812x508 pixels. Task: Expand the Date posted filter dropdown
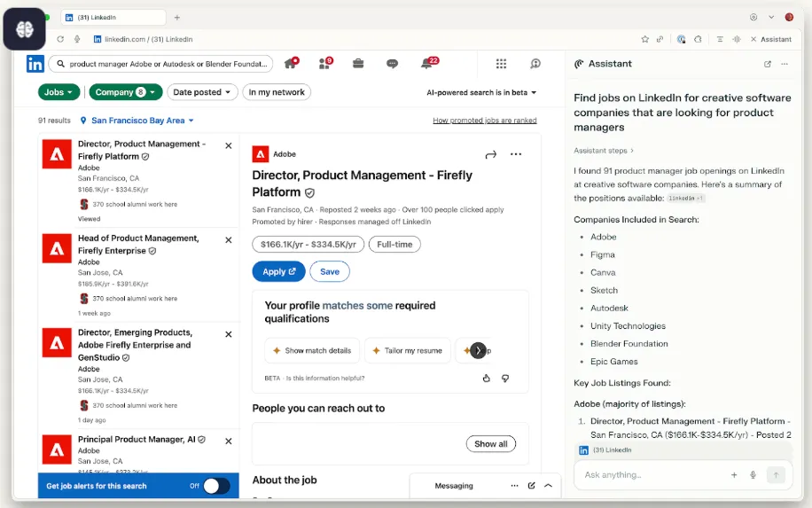coord(203,92)
